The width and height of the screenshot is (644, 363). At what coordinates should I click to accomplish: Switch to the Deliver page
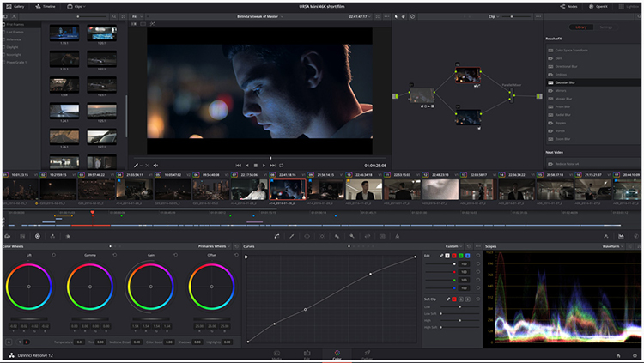(x=368, y=354)
